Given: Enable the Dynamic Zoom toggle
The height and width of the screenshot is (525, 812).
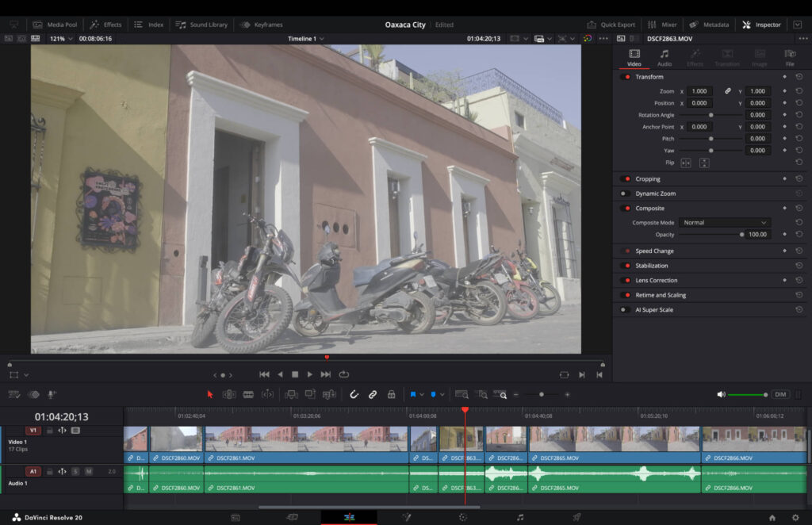Looking at the screenshot, I should coord(625,194).
